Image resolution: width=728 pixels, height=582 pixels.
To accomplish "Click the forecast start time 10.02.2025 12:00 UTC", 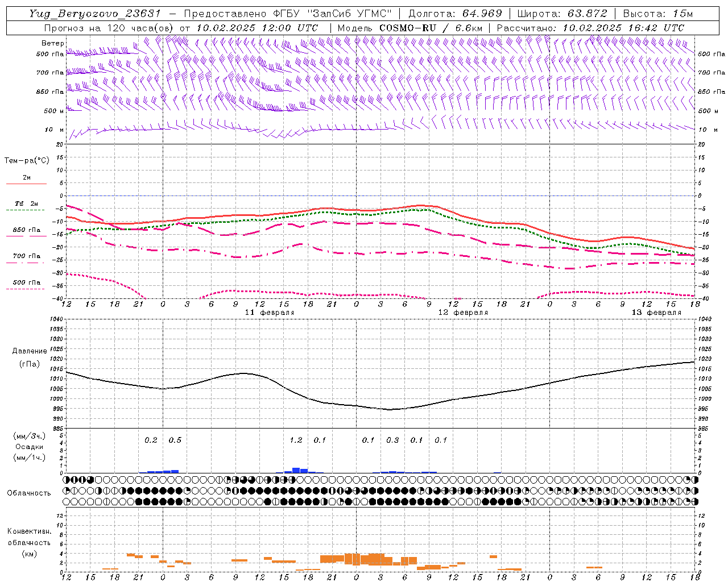I will (257, 28).
